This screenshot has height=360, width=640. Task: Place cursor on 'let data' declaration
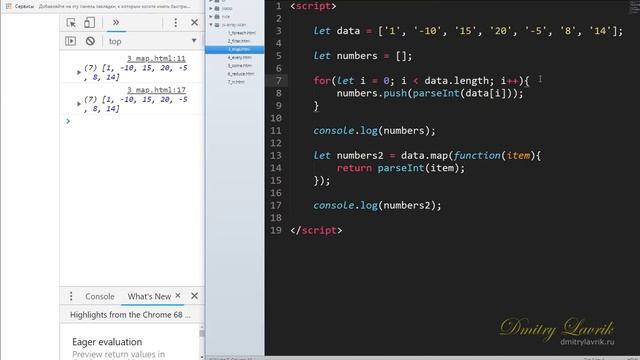(337, 31)
